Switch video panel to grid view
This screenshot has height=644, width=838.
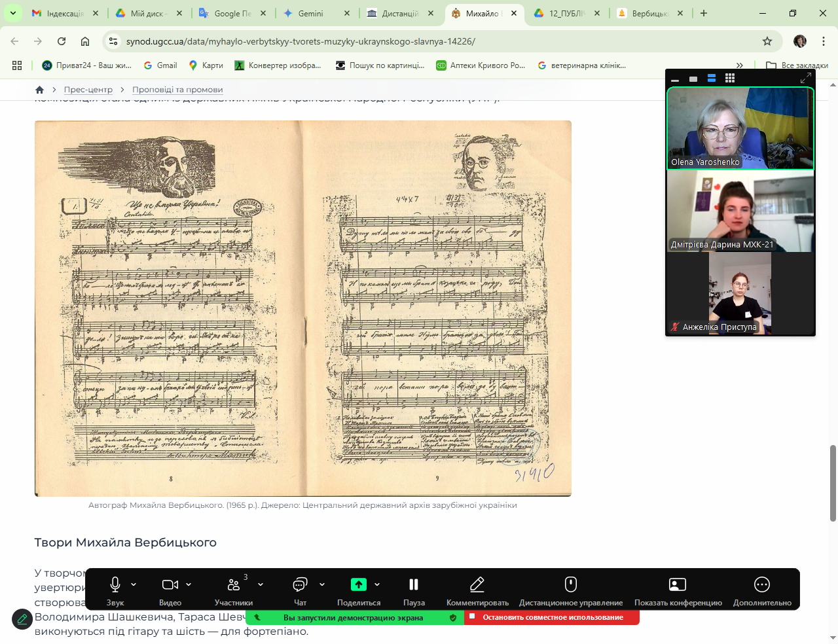coord(730,79)
